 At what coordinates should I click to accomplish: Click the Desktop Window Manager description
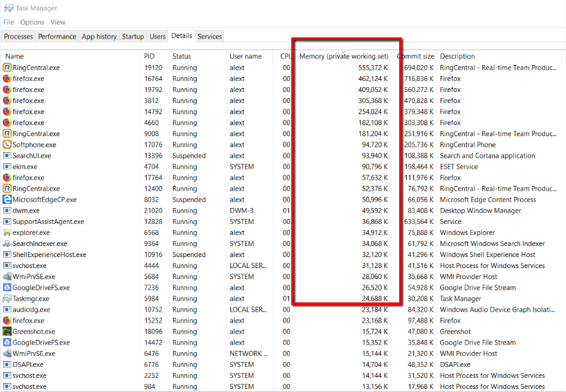click(480, 210)
